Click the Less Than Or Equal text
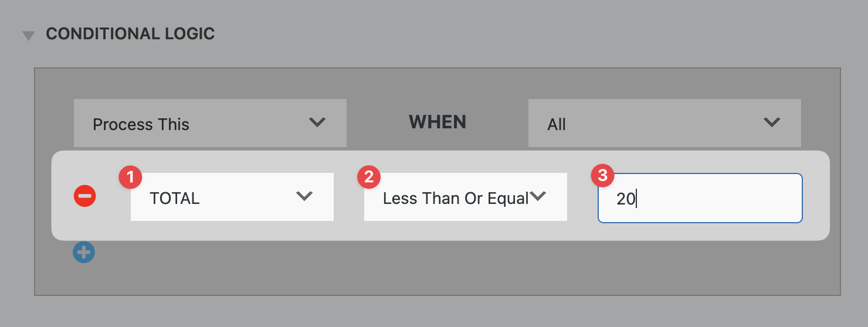 456,198
